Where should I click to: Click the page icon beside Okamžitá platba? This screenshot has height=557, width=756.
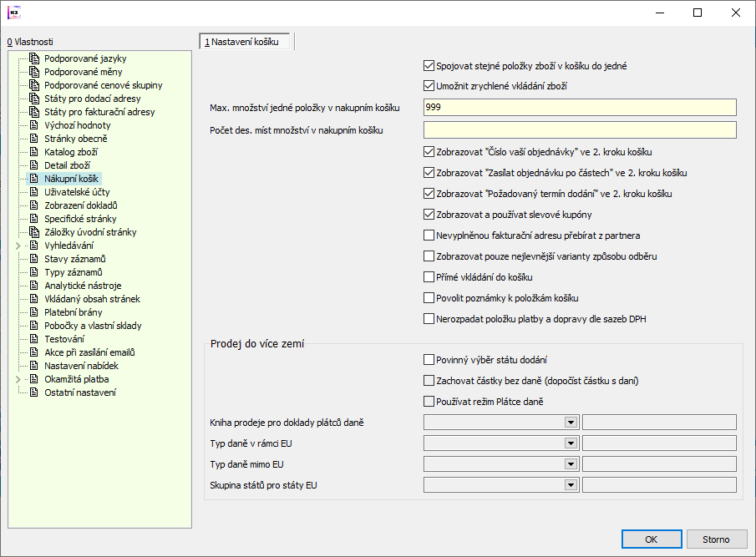click(33, 379)
